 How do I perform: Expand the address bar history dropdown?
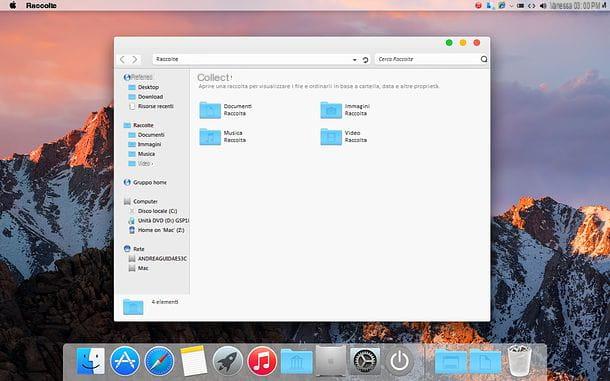tap(354, 60)
